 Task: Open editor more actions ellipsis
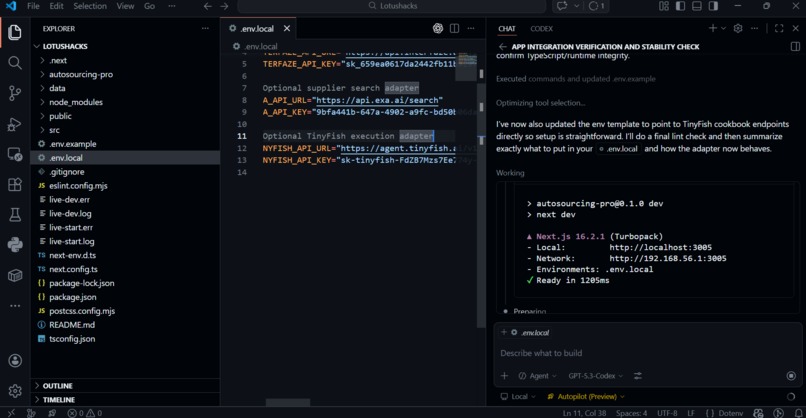471,29
